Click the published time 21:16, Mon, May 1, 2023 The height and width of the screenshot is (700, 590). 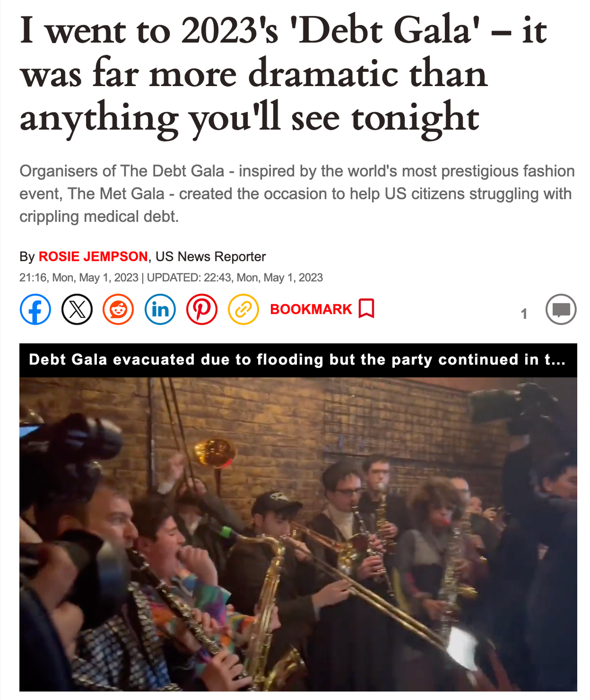(x=79, y=277)
